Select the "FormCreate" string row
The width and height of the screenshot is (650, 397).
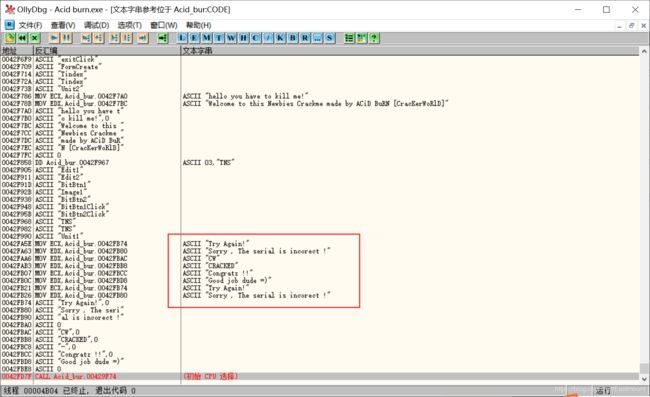click(x=320, y=67)
